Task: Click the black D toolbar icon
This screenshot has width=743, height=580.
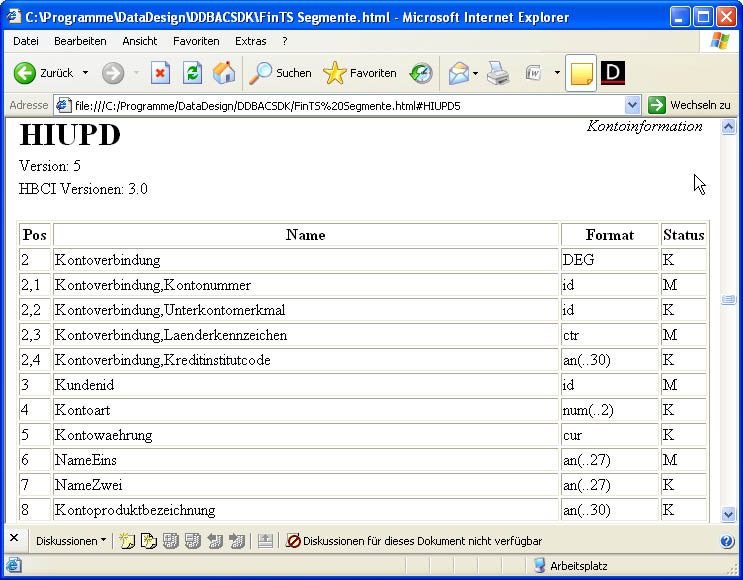Action: coord(613,73)
